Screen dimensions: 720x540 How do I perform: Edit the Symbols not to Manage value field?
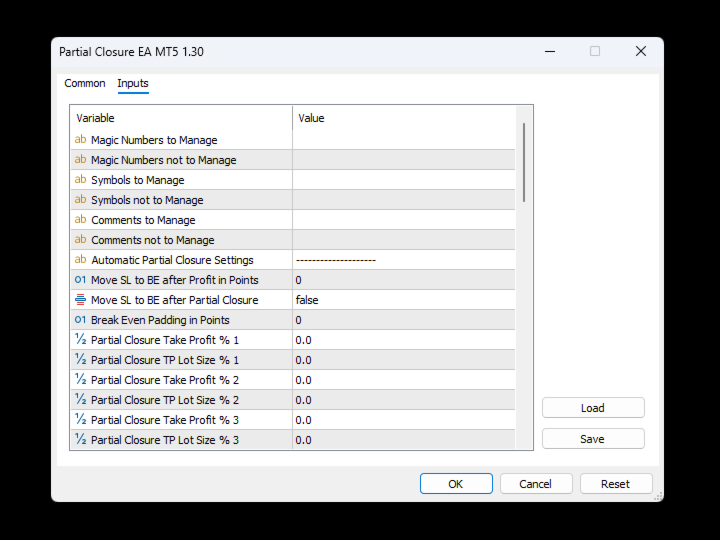pyautogui.click(x=404, y=200)
